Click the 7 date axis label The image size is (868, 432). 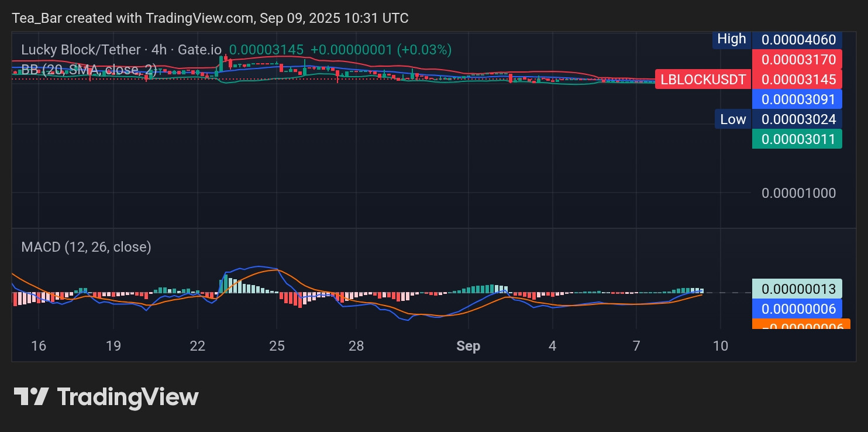636,346
